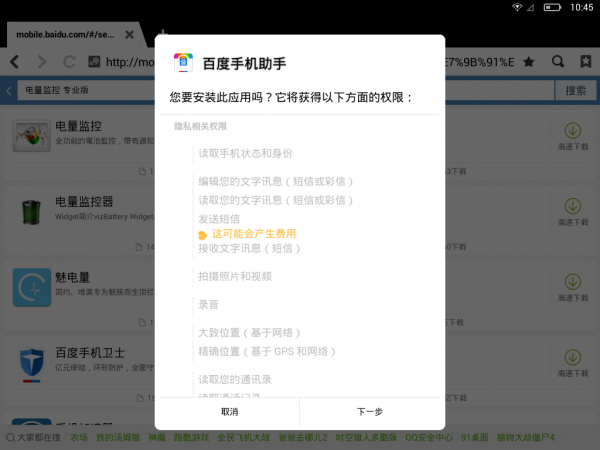The width and height of the screenshot is (600, 450).
Task: Tap the 接收文字讯息（短信） permission
Action: pos(249,248)
